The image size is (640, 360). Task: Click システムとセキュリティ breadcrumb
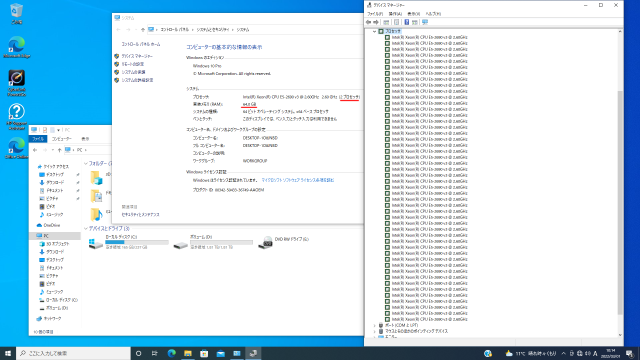pyautogui.click(x=213, y=30)
